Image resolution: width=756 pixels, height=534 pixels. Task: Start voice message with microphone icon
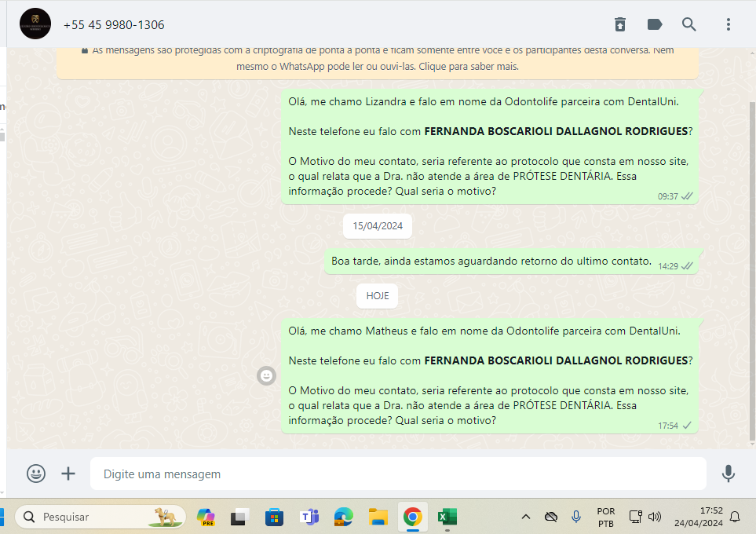click(x=729, y=474)
